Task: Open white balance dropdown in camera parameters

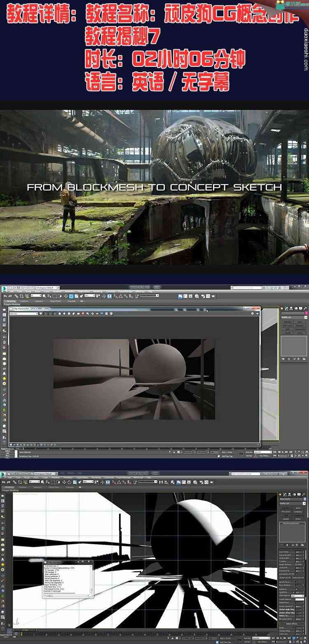Action: click(297, 596)
